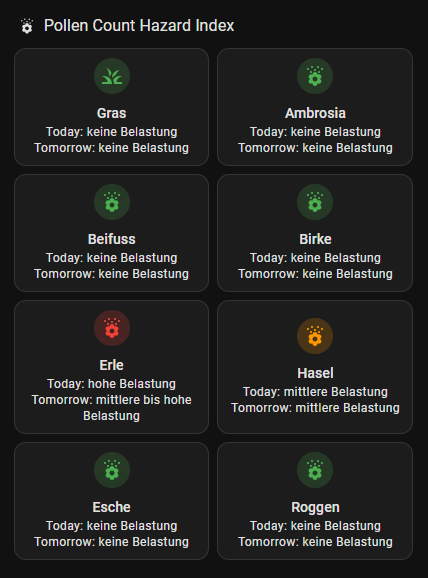This screenshot has width=428, height=578.
Task: Click the Birke name label
Action: pyautogui.click(x=315, y=239)
